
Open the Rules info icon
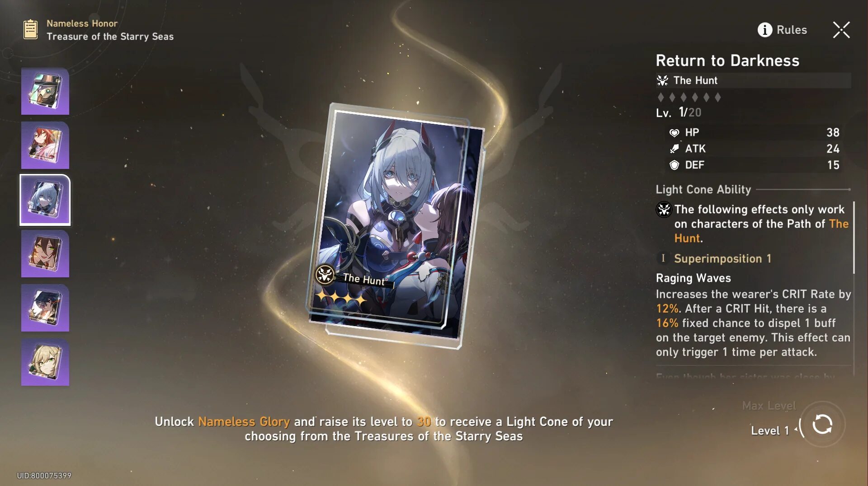tap(764, 30)
